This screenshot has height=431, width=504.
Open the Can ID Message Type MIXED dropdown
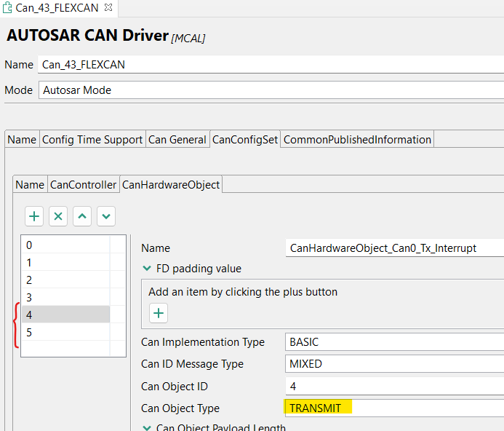(x=394, y=364)
